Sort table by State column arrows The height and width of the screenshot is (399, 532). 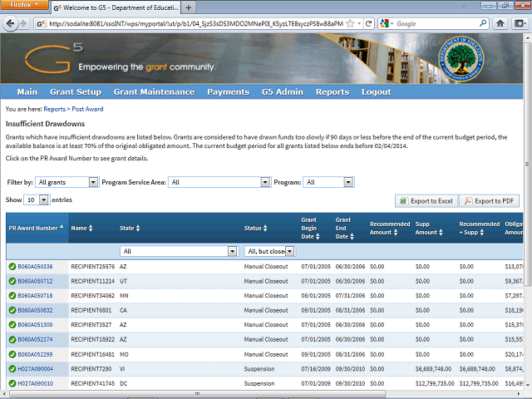138,229
